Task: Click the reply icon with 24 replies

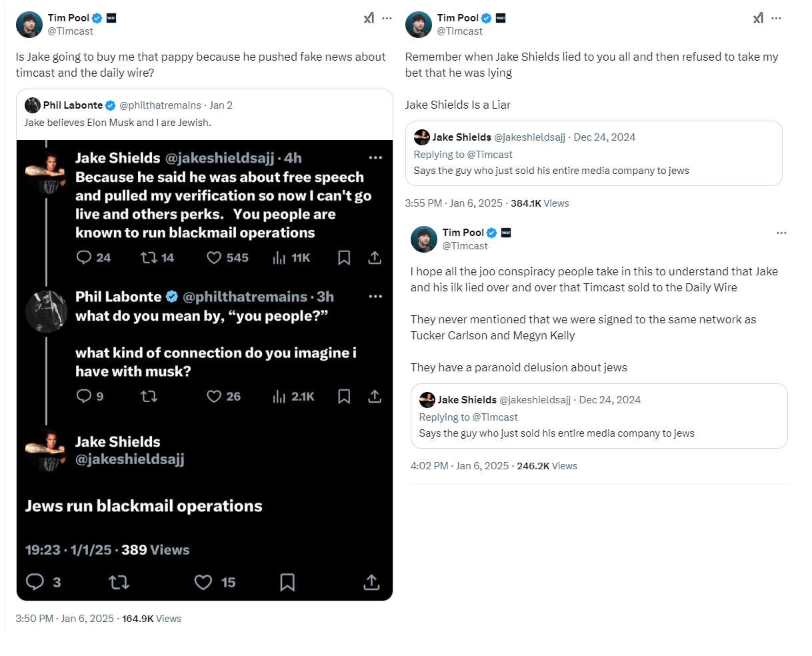Action: tap(84, 257)
